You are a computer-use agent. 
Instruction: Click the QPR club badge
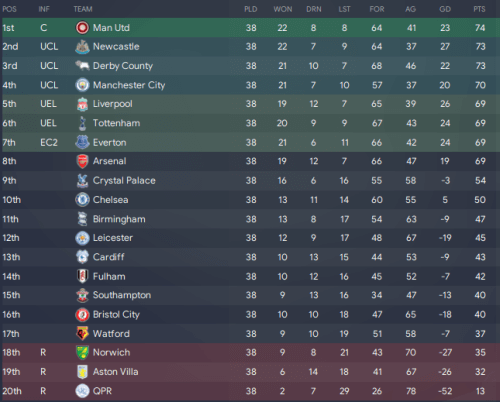click(x=82, y=391)
